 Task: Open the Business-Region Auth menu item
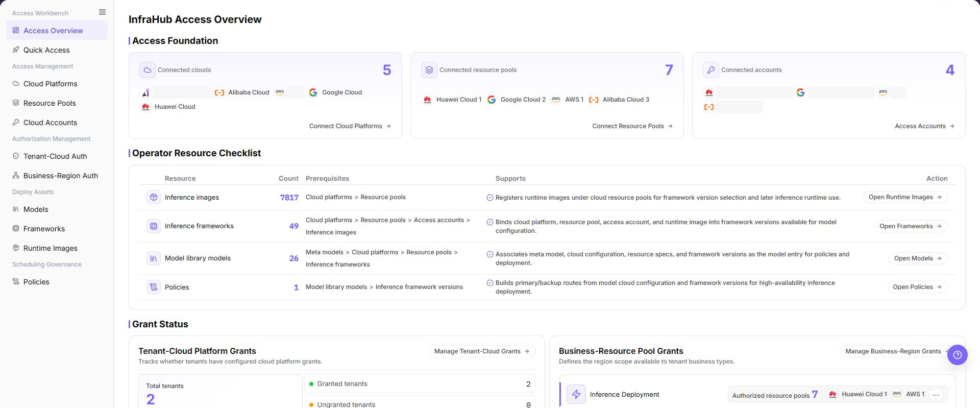pyautogui.click(x=57, y=176)
